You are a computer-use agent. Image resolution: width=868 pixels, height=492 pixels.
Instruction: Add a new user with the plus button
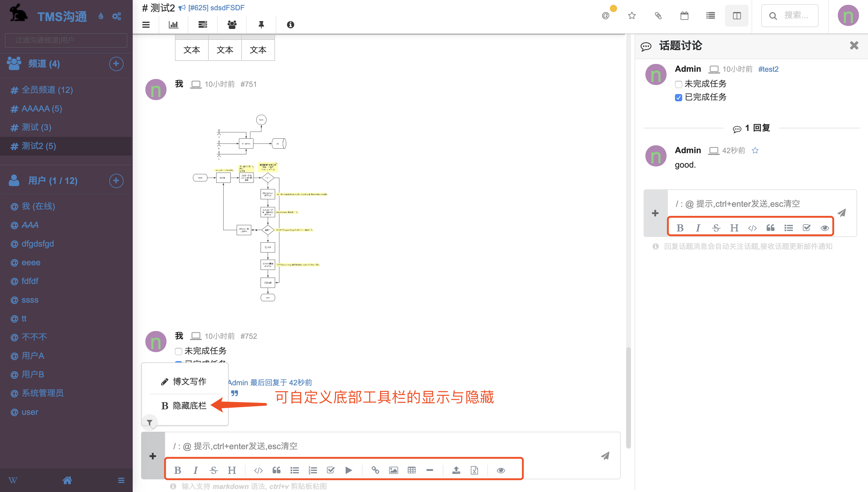(116, 181)
